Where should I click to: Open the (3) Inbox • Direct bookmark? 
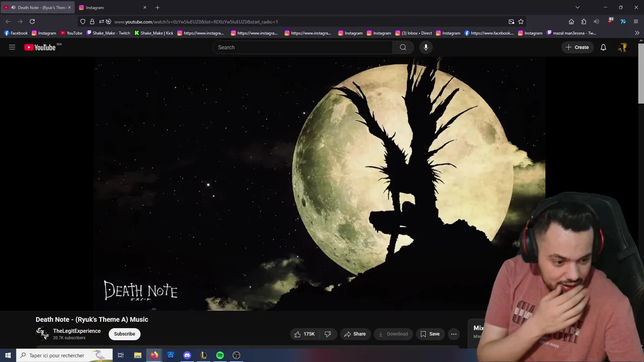click(x=414, y=33)
